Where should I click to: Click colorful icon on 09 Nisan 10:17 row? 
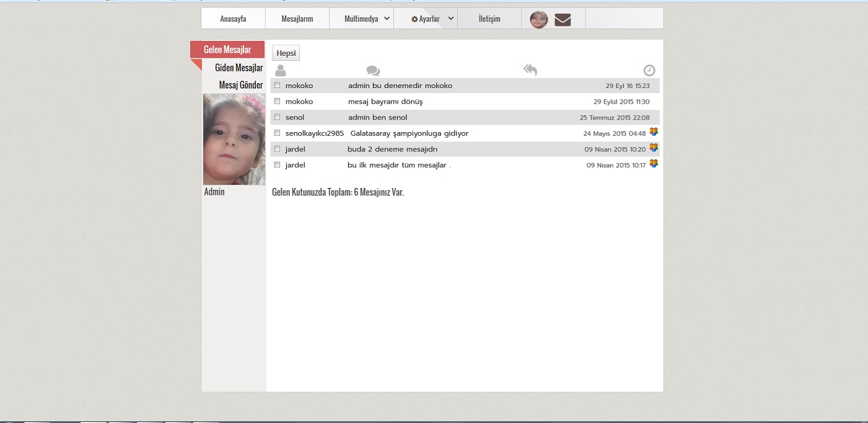tap(654, 164)
